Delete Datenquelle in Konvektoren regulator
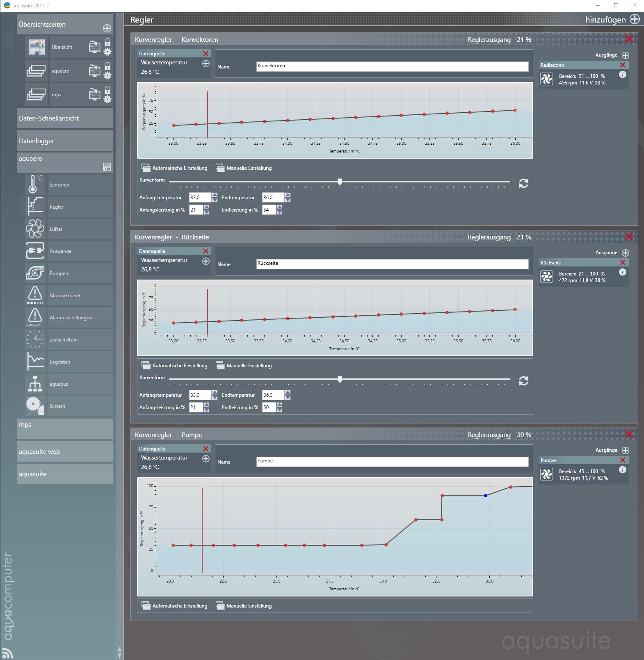The image size is (644, 660). pyautogui.click(x=206, y=54)
